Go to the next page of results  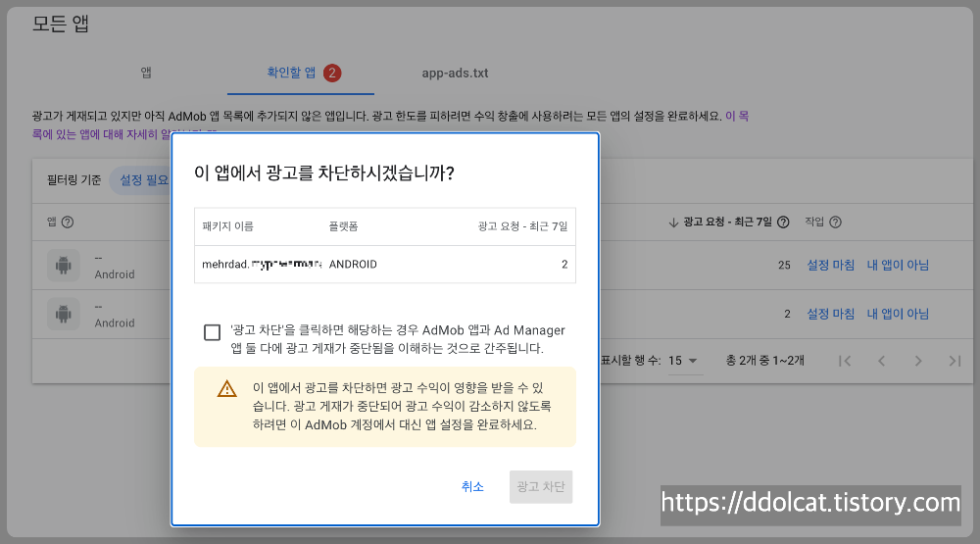point(918,361)
